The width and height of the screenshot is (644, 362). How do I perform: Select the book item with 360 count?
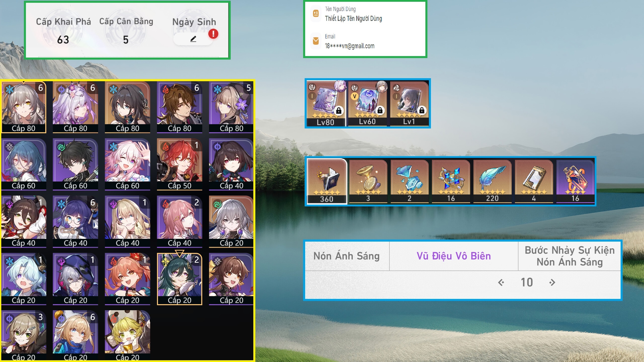[x=327, y=181]
